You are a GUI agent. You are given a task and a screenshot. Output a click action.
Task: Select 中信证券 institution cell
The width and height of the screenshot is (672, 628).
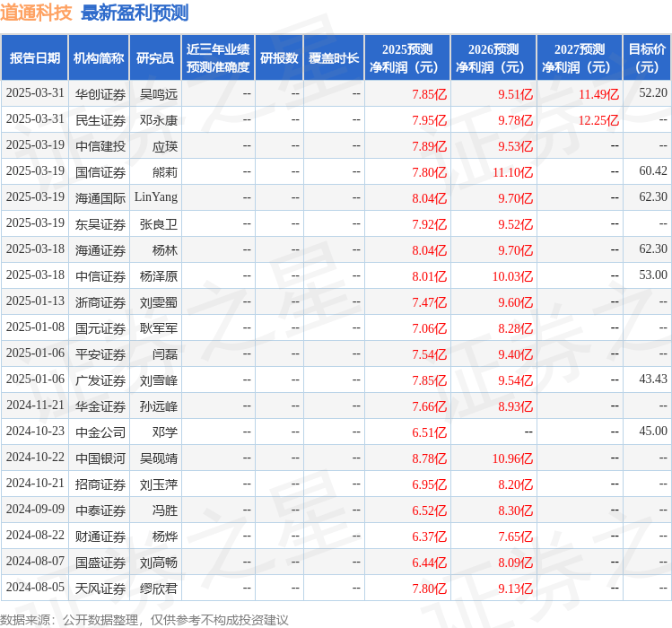pos(100,276)
